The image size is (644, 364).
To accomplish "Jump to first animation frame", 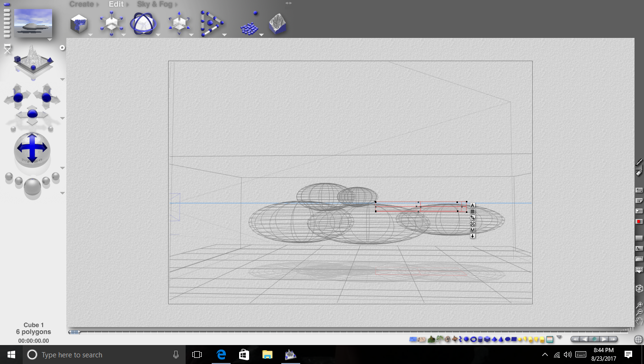I will click(575, 339).
